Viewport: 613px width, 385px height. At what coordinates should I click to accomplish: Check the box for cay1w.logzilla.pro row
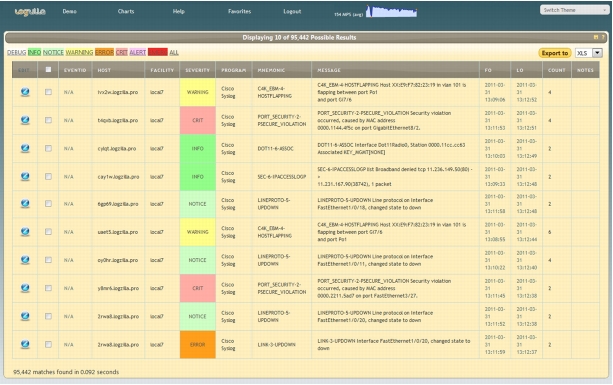tap(48, 176)
